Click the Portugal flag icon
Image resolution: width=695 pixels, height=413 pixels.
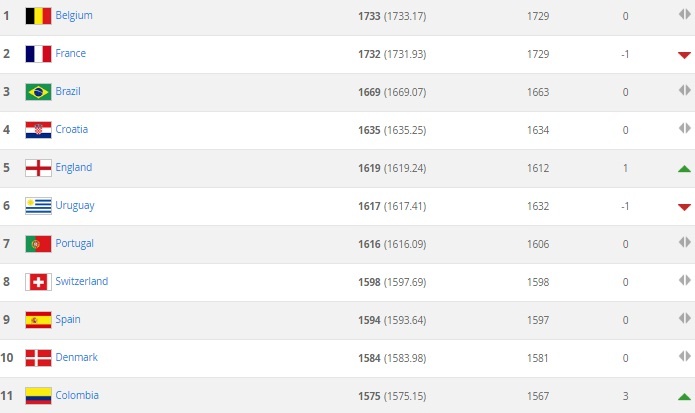pos(38,244)
